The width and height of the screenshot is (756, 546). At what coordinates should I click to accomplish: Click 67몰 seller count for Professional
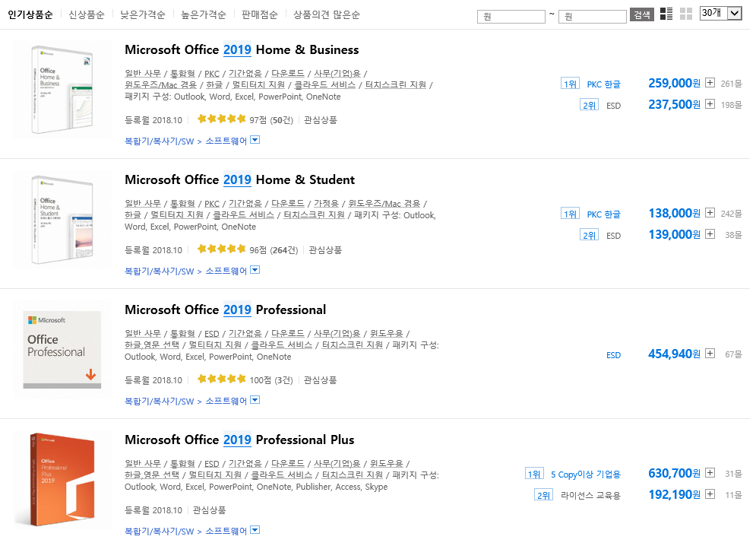[733, 354]
